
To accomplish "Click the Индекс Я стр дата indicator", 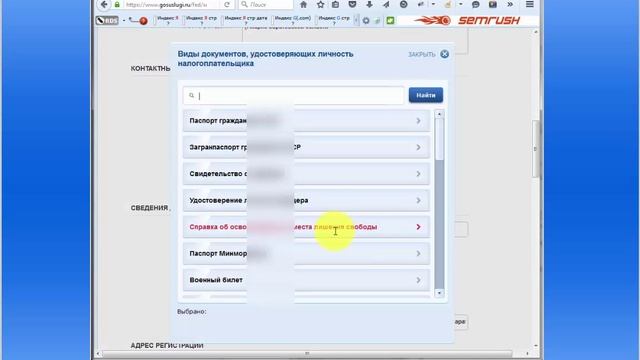I will [246, 20].
